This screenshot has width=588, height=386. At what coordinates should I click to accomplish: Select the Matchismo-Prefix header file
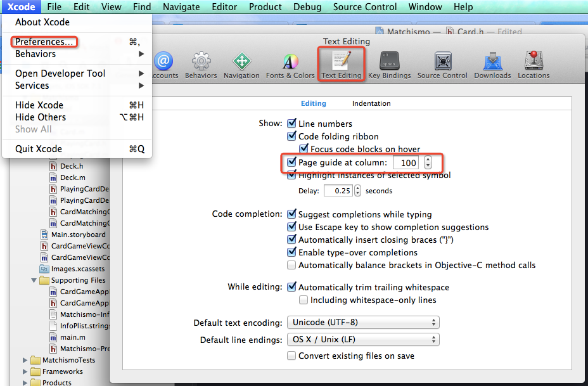(79, 349)
